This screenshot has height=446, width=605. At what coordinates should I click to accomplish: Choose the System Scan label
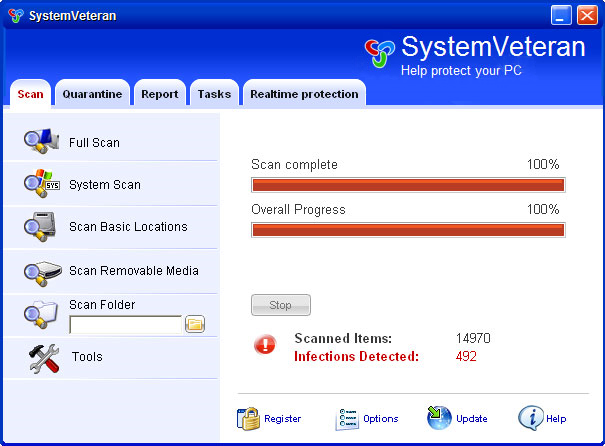(x=105, y=185)
